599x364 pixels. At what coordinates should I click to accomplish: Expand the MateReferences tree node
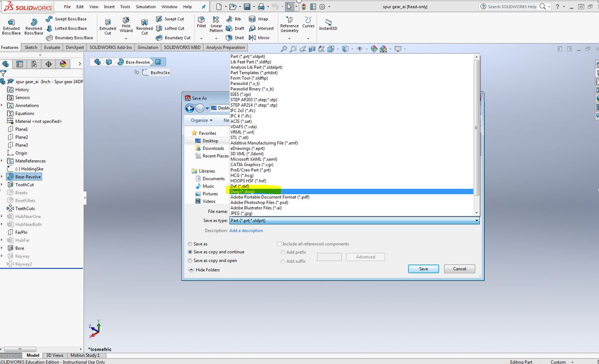[2, 161]
